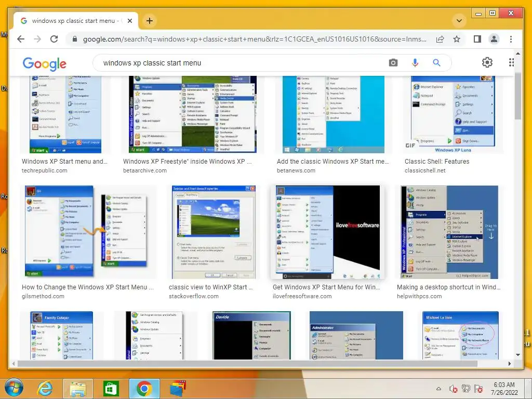This screenshot has width=532, height=399.
Task: Search by image with camera icon
Action: (x=393, y=63)
